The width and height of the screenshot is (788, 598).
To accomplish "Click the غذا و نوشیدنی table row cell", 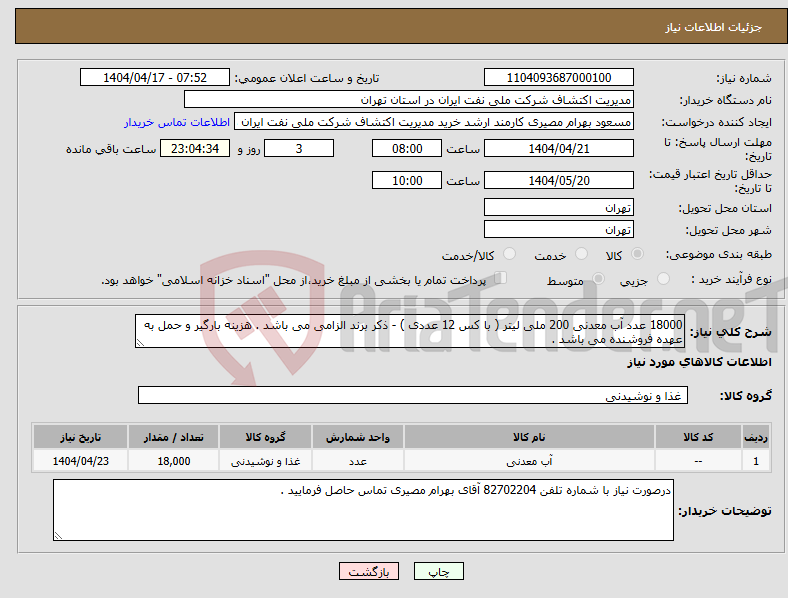I will tap(265, 461).
